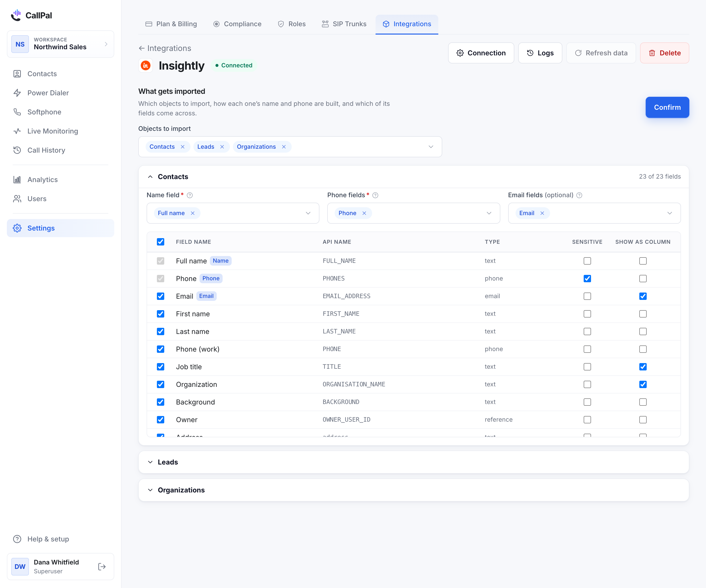This screenshot has height=588, width=706.
Task: Remove the Full name chip from Name field
Action: 193,213
